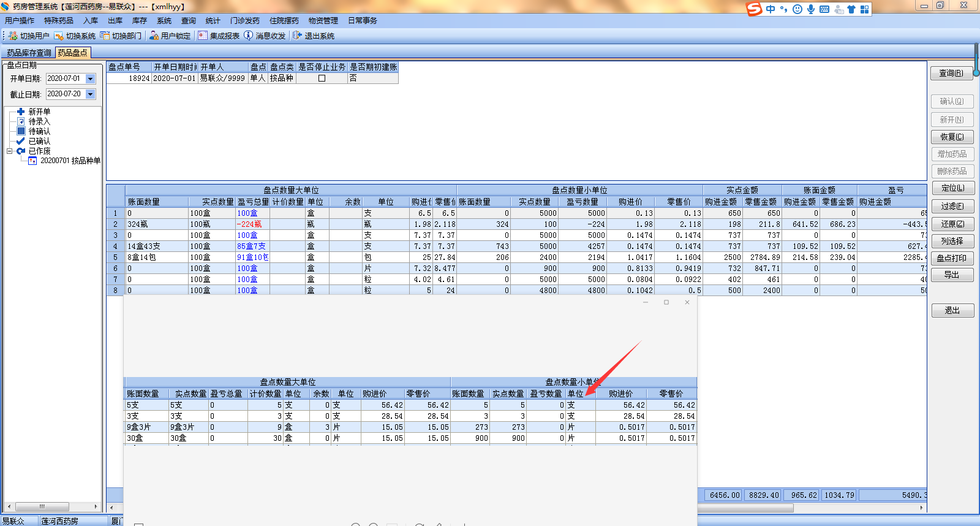Click the left tree horizontal scrollbar thumb
This screenshot has width=980, height=526.
click(42, 506)
